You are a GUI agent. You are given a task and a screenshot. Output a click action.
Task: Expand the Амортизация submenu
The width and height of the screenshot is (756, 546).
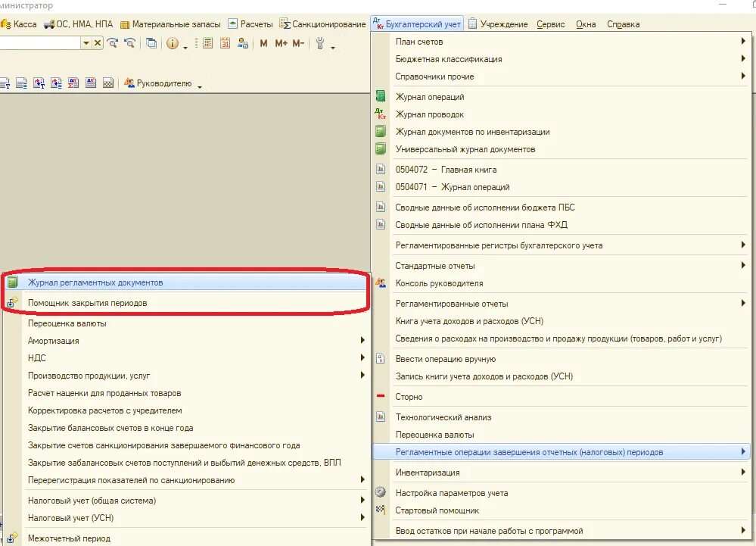point(362,340)
